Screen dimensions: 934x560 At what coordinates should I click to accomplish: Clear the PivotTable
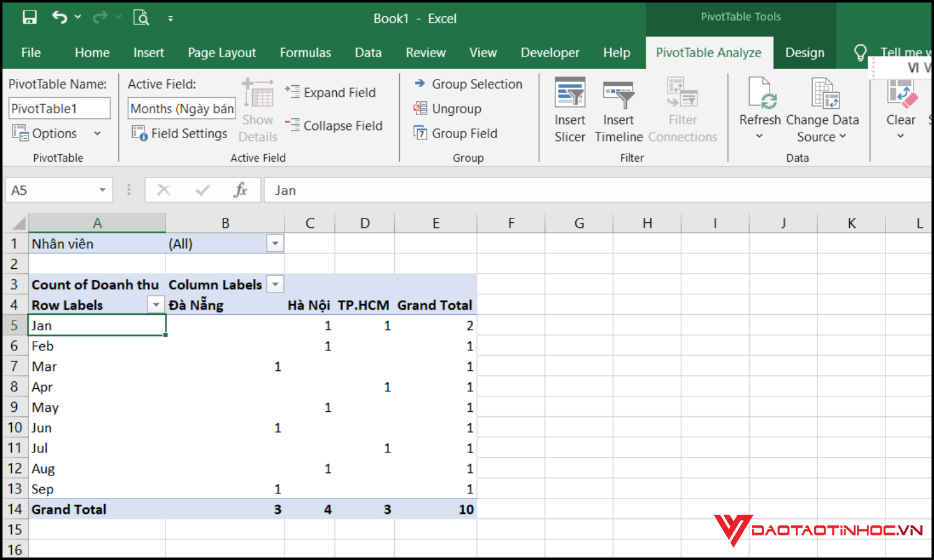[x=900, y=106]
